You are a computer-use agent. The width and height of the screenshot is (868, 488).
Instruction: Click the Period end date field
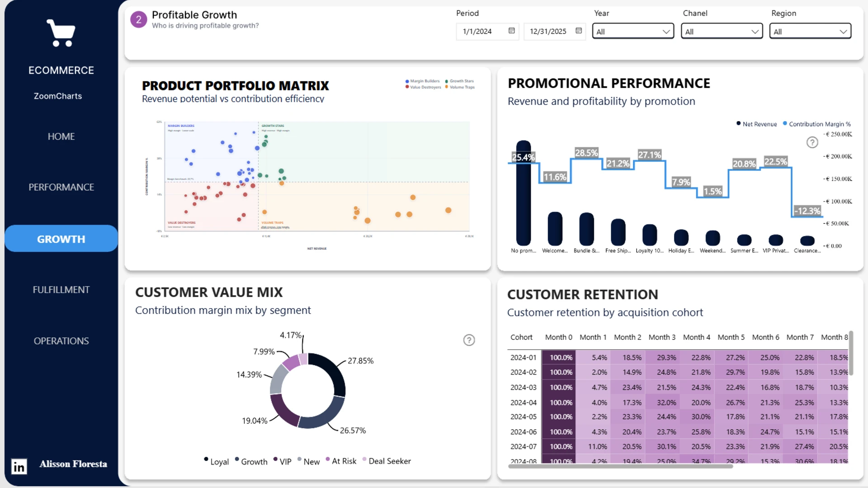click(555, 31)
